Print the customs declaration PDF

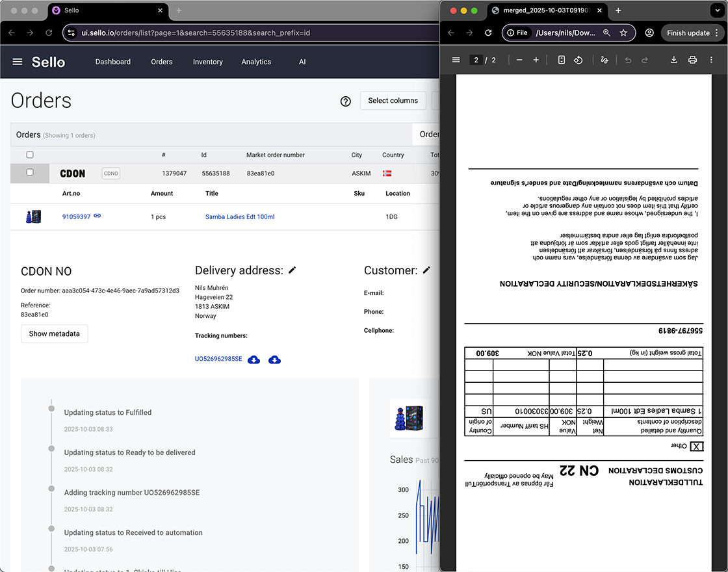click(692, 60)
